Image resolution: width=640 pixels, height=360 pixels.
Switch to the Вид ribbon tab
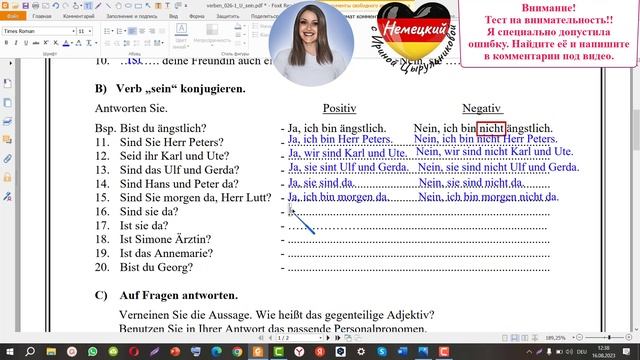click(173, 16)
